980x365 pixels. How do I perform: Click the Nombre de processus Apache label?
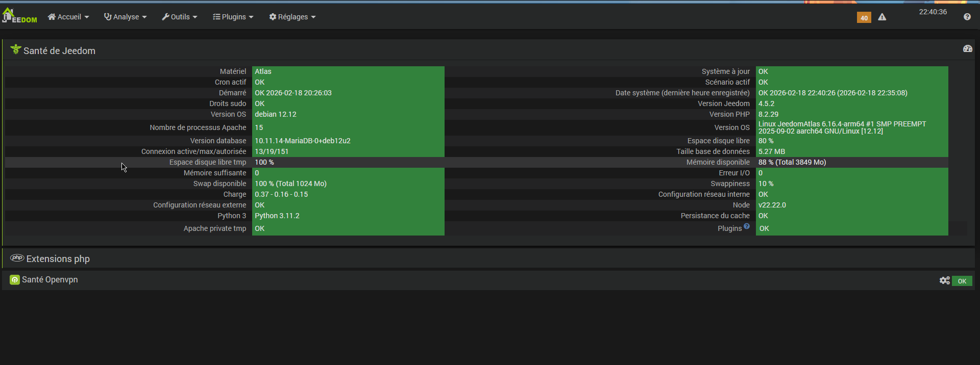198,127
